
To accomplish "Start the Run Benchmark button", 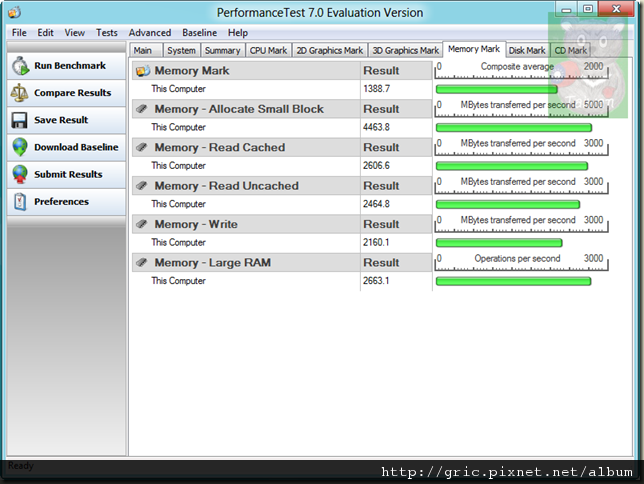I will click(67, 66).
